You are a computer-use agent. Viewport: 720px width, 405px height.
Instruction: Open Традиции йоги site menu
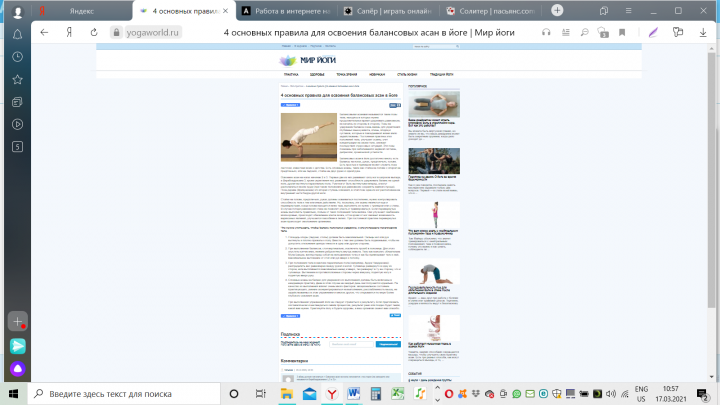tap(441, 74)
